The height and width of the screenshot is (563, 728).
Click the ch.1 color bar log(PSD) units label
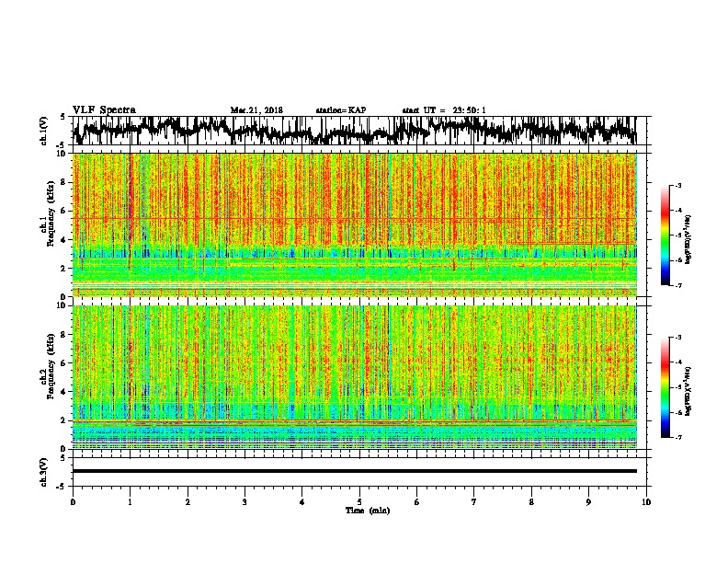pyautogui.click(x=688, y=240)
